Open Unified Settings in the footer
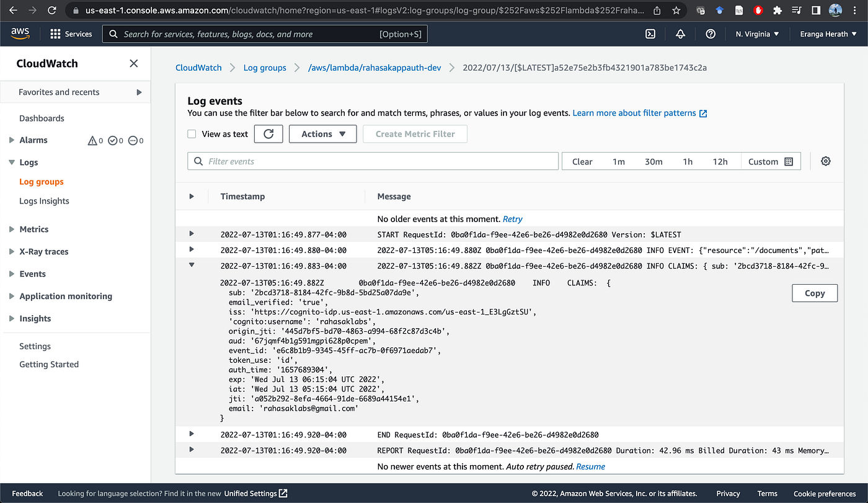 click(x=255, y=494)
